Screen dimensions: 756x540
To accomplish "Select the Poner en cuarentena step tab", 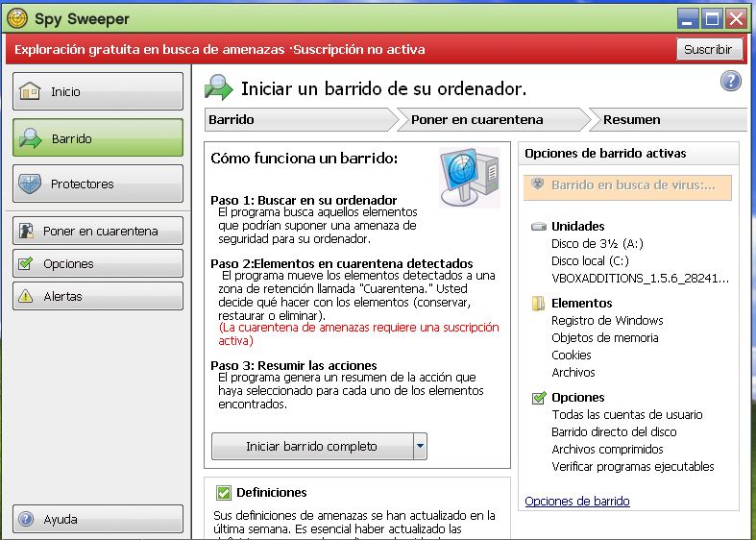I will point(494,119).
